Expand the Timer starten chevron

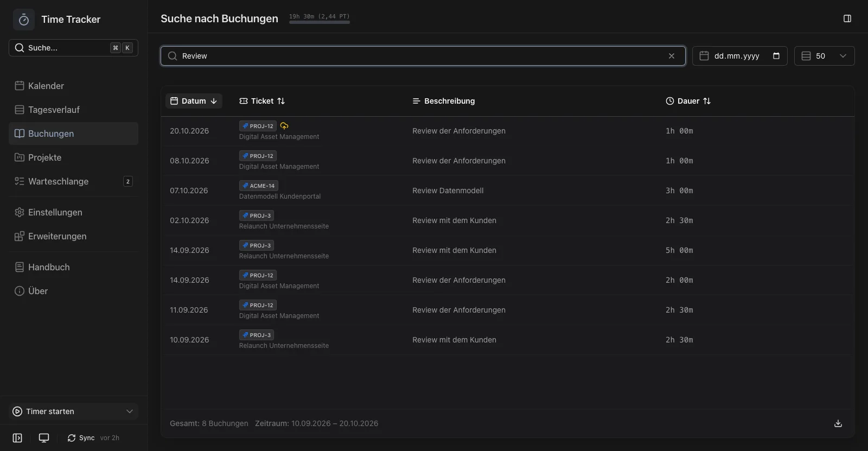[x=130, y=411]
